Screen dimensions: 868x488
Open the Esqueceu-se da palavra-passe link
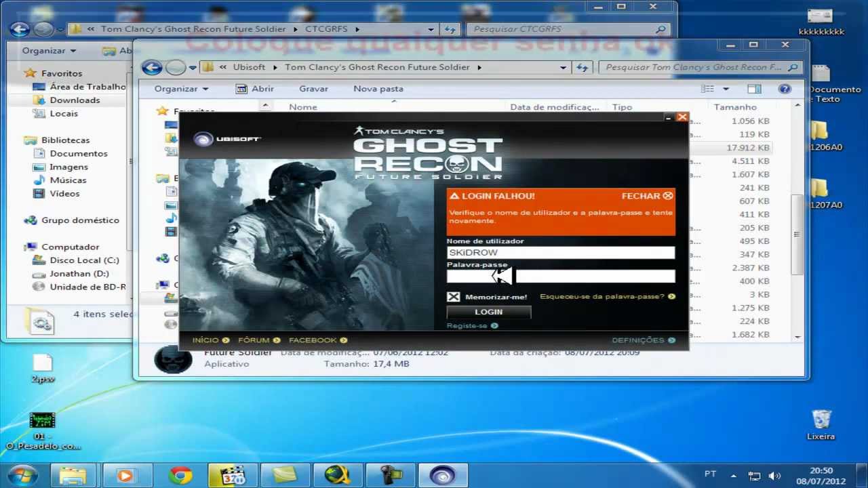tap(607, 297)
